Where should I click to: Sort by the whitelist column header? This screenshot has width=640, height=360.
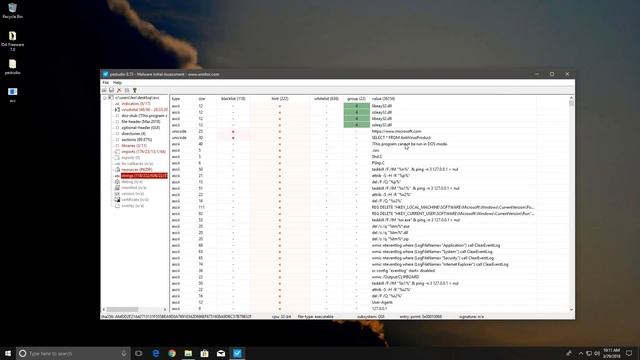pyautogui.click(x=326, y=99)
